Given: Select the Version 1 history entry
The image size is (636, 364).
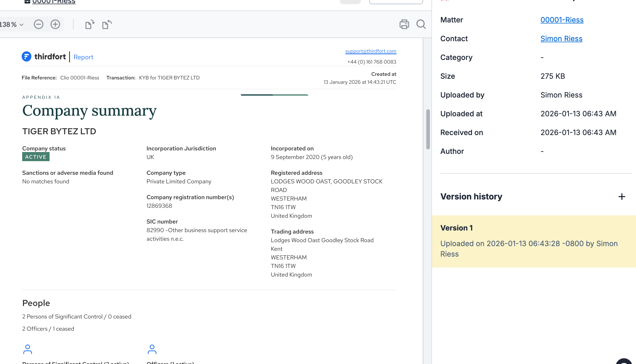Looking at the screenshot, I should pyautogui.click(x=533, y=241).
